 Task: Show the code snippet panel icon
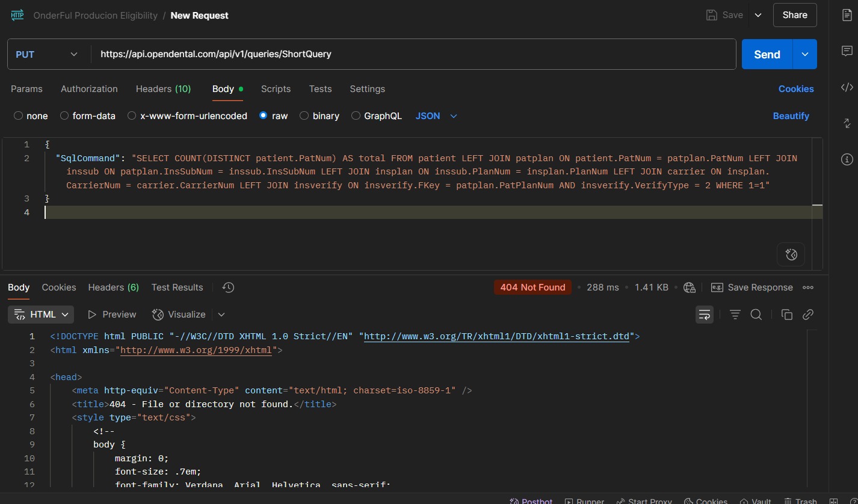pos(847,87)
